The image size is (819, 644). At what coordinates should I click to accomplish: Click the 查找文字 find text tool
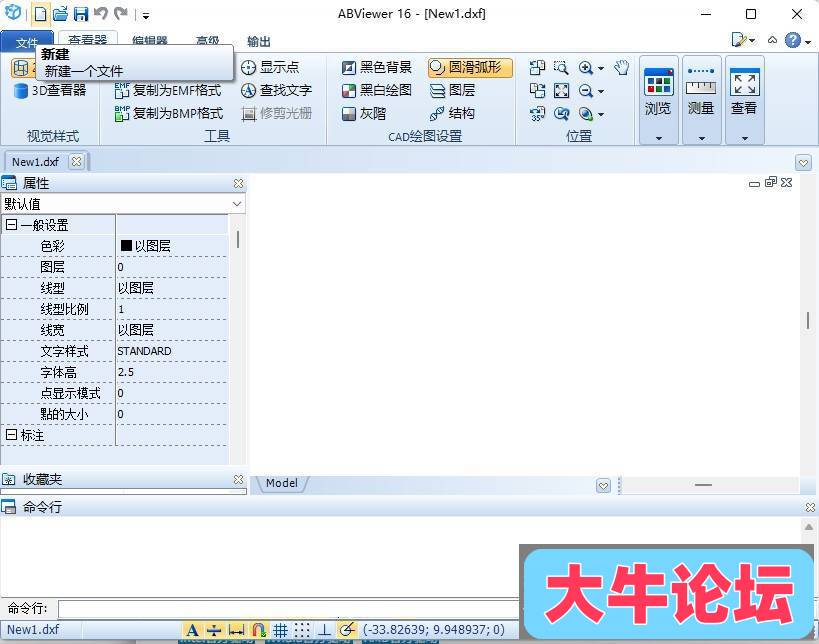click(276, 90)
